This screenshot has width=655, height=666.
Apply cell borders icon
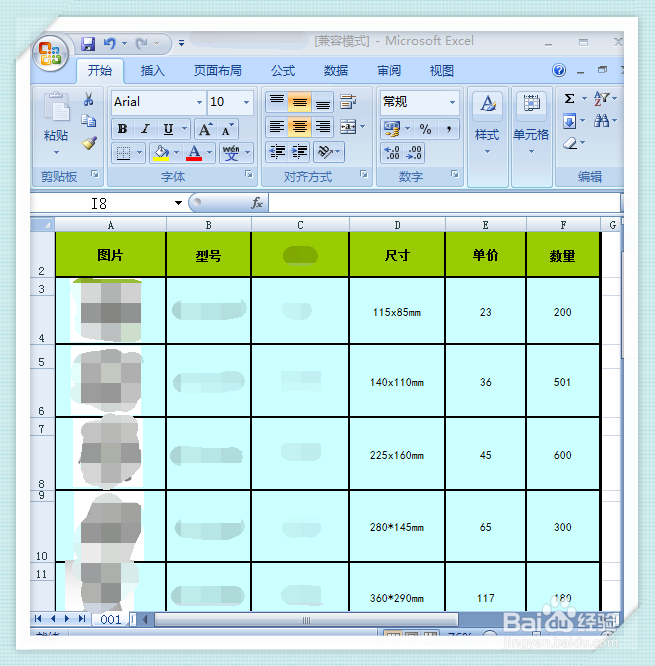coord(124,153)
